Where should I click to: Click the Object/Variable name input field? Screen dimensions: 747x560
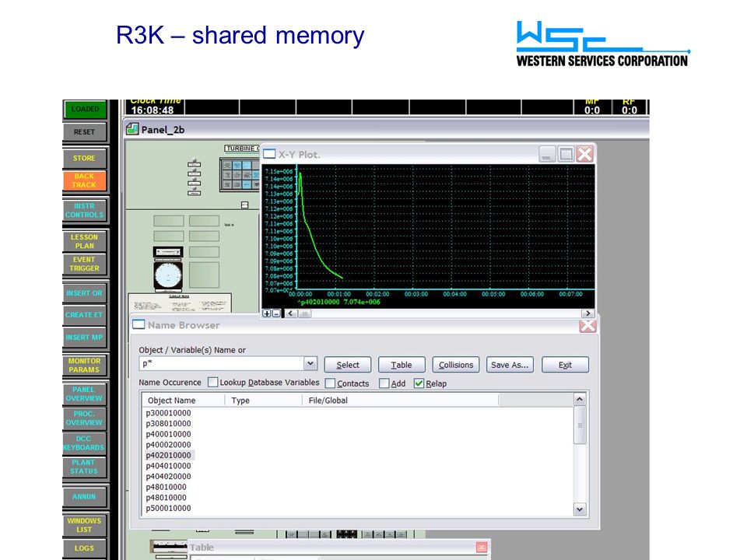(222, 364)
